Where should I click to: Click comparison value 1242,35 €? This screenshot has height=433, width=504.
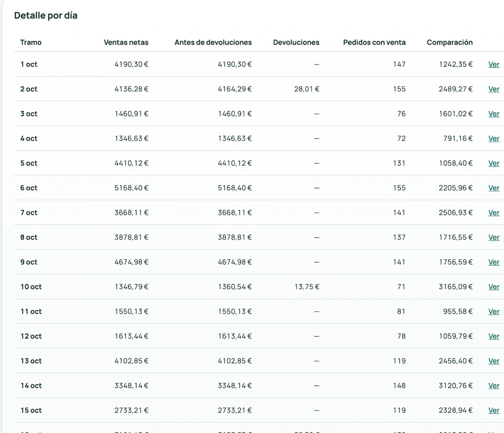456,64
